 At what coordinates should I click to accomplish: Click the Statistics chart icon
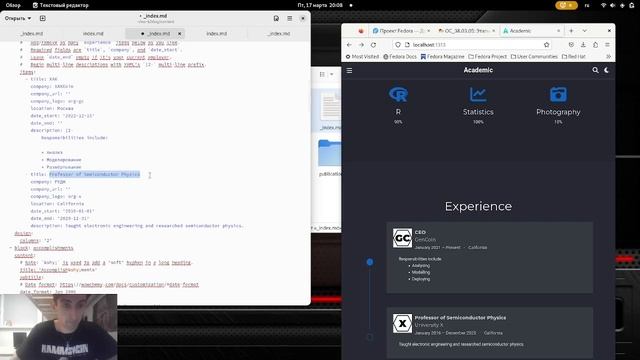pyautogui.click(x=478, y=94)
